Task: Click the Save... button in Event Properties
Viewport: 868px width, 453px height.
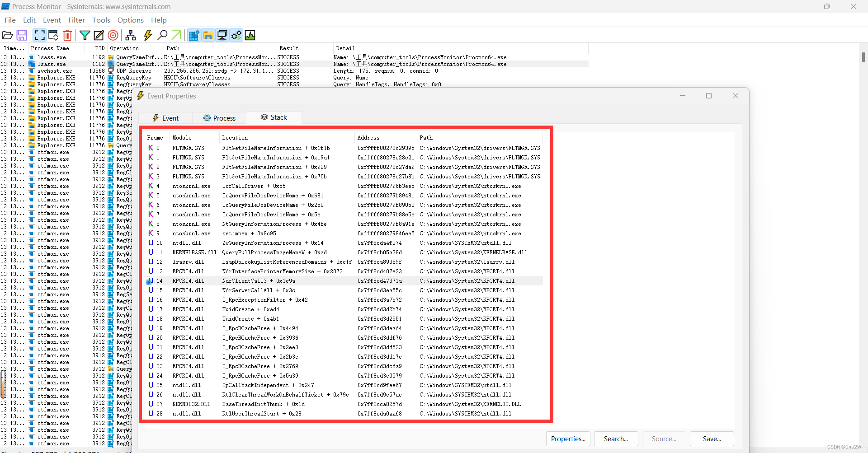Action: [712, 439]
